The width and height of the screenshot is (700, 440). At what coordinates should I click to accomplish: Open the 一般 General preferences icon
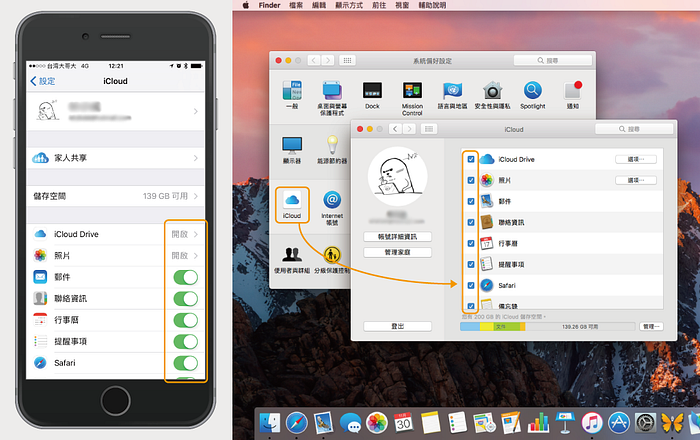coord(292,91)
